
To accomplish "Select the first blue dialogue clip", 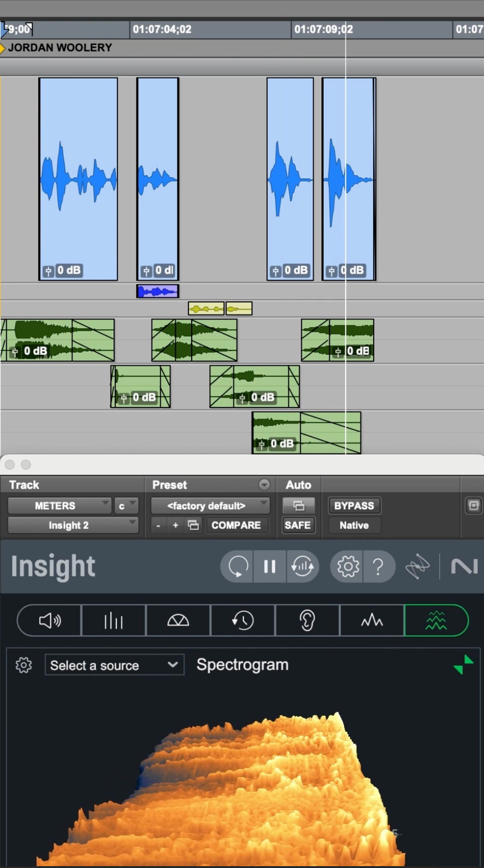I will [78, 179].
